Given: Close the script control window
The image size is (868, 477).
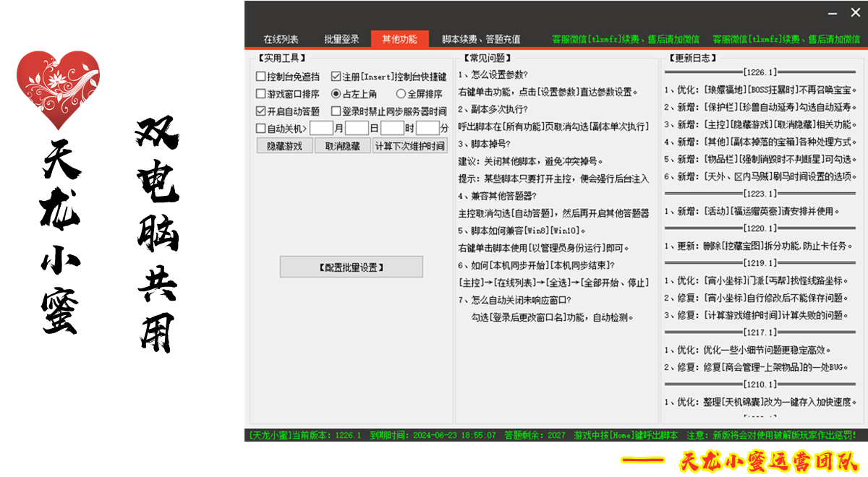Looking at the screenshot, I should pos(854,12).
